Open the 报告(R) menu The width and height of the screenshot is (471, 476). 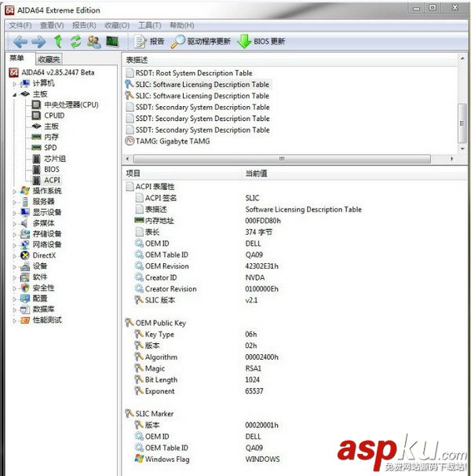84,25
